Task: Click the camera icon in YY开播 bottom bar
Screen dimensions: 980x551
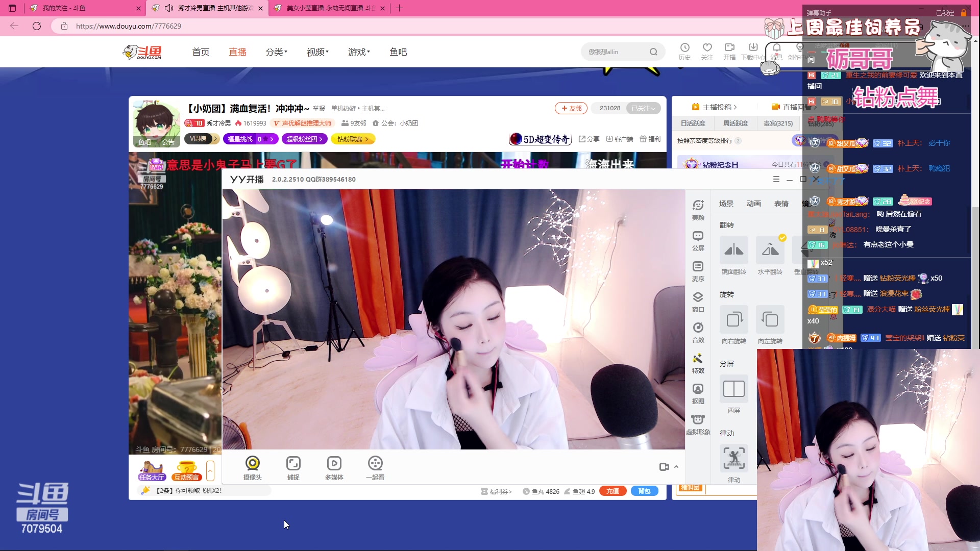Action: (664, 467)
